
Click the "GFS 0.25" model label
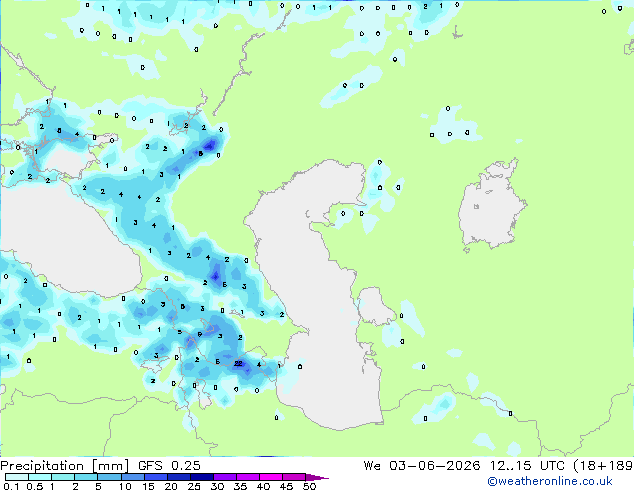point(169,466)
